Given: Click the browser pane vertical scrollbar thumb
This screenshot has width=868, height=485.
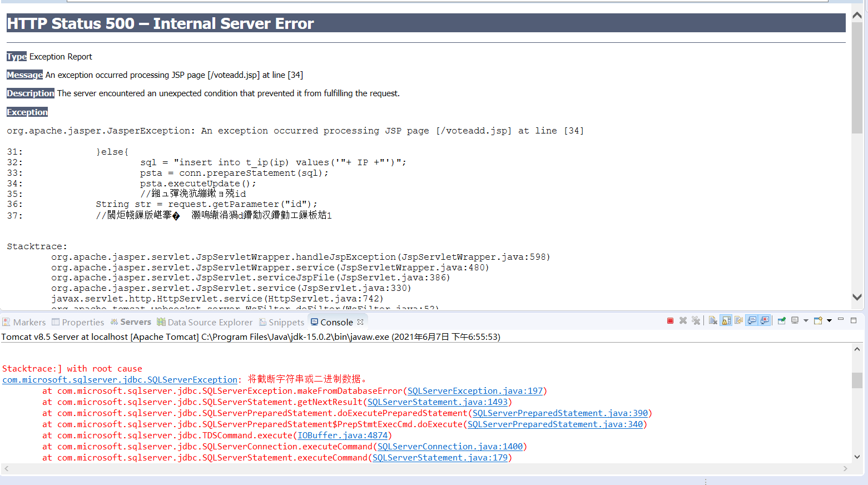Looking at the screenshot, I should (x=857, y=78).
